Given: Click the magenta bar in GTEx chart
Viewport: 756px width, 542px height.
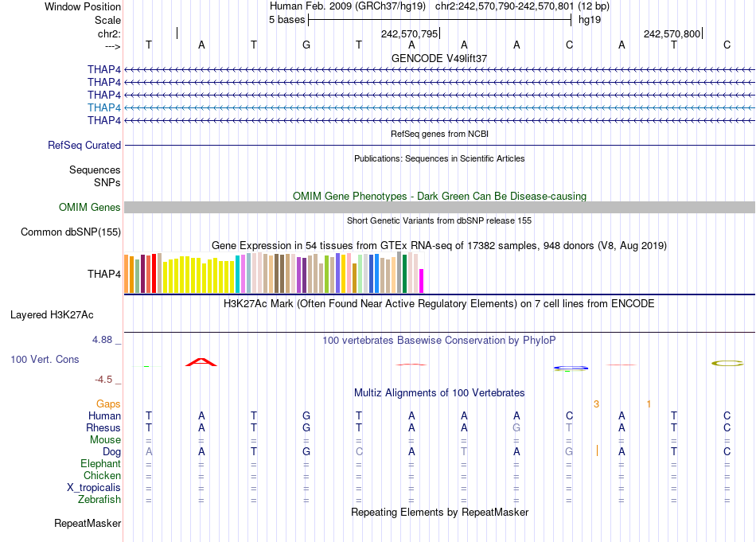Looking at the screenshot, I should tap(422, 281).
